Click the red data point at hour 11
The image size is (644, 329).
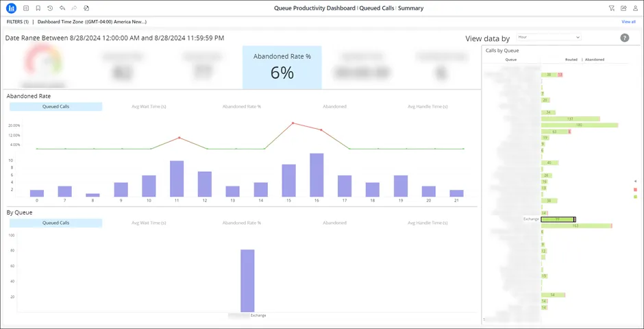pyautogui.click(x=179, y=138)
